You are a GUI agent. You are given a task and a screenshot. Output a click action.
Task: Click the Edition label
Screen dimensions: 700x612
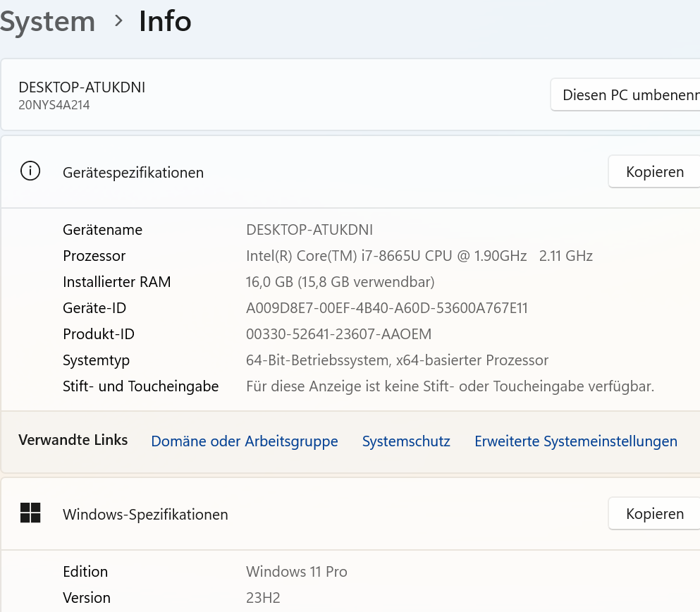click(85, 571)
